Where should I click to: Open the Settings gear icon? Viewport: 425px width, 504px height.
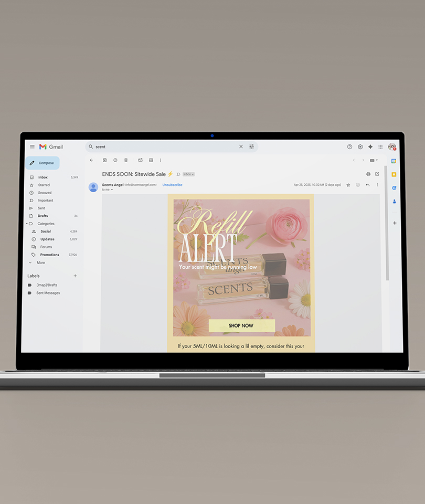[x=360, y=147]
